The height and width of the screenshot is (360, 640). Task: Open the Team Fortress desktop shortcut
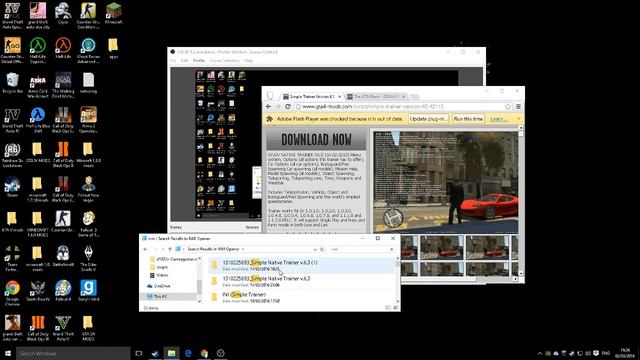[12, 258]
